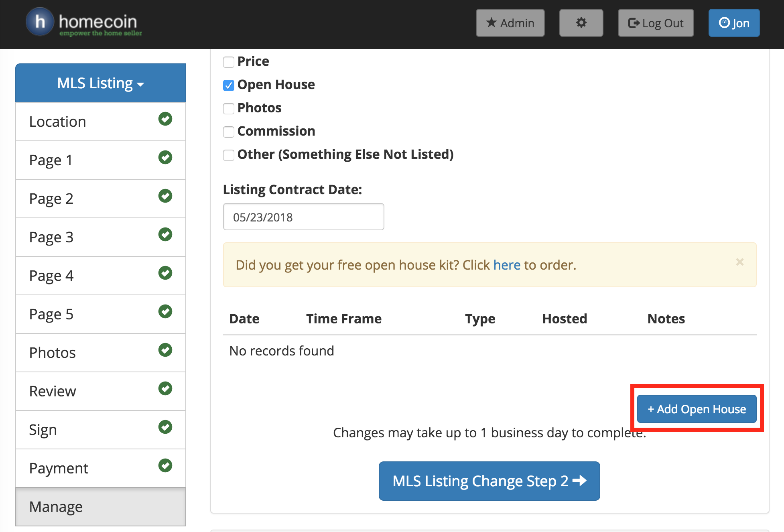Click the green checkmark beside sidebar Photos
The image size is (784, 532).
165,350
